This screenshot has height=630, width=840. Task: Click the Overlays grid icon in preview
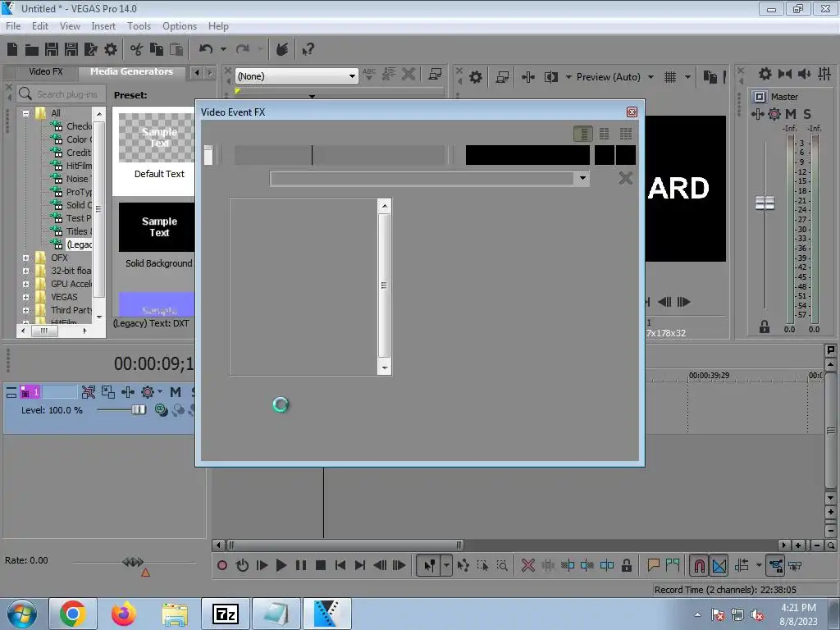click(670, 77)
